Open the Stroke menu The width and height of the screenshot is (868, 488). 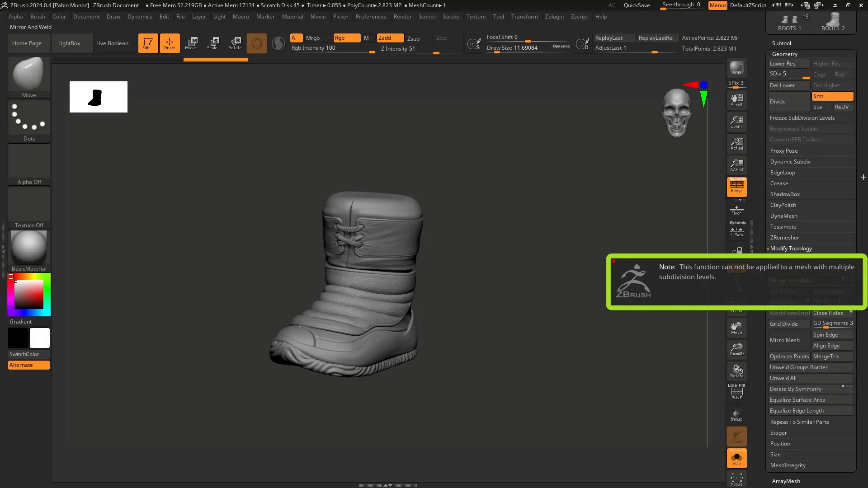[451, 17]
